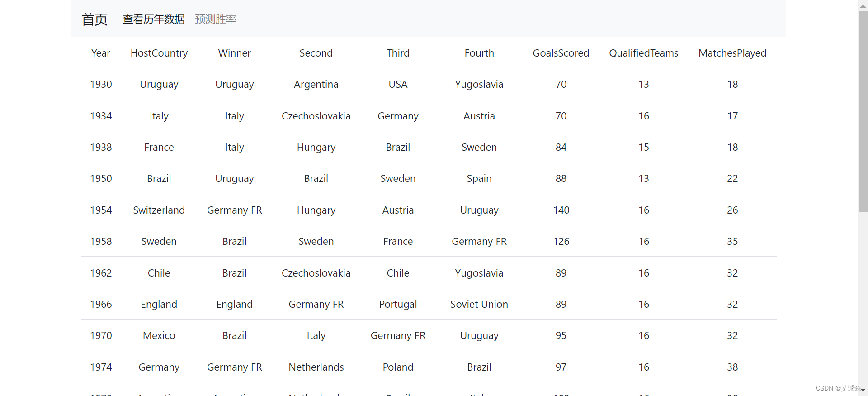Open the 首页 home link
This screenshot has width=868, height=396.
pos(94,19)
